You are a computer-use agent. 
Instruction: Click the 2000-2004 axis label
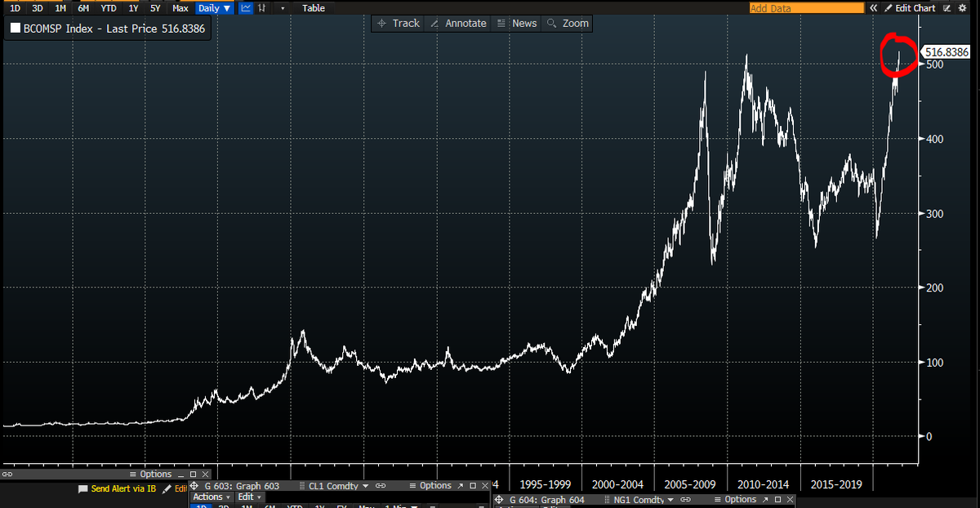(x=617, y=484)
